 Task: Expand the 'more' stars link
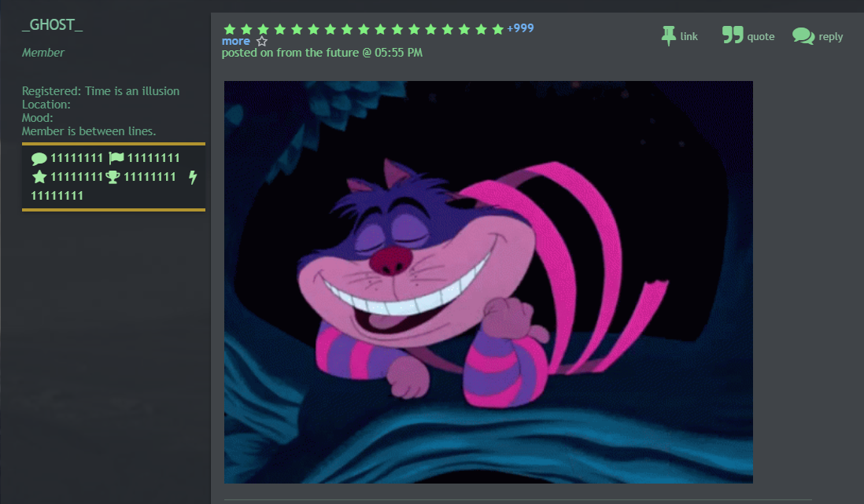[x=235, y=41]
